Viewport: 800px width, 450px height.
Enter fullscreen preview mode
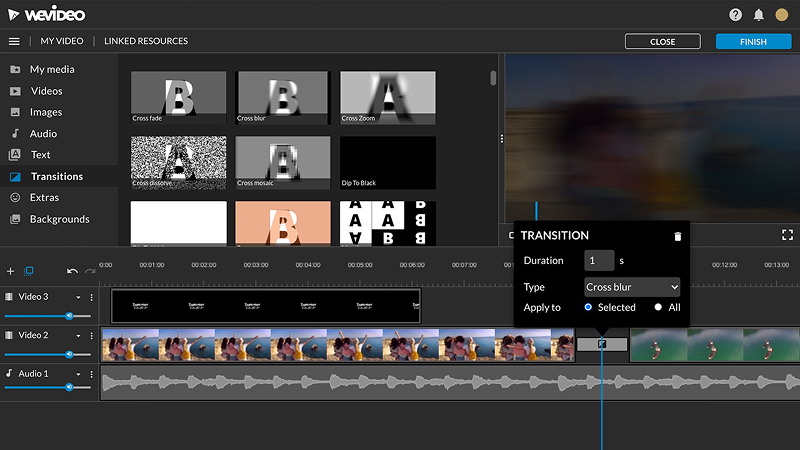click(788, 235)
